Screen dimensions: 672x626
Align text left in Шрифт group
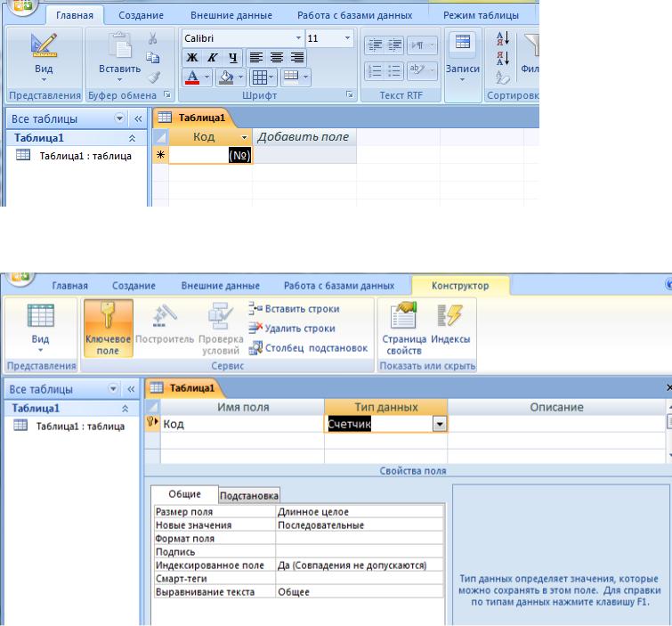[256, 58]
